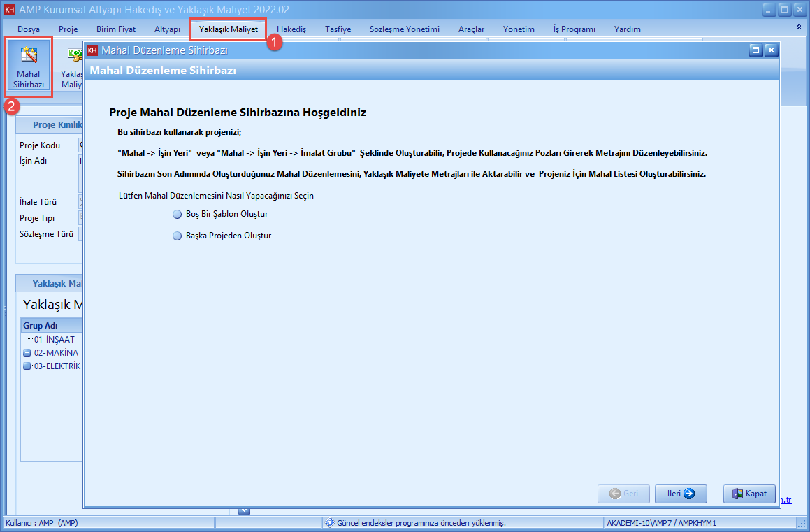The width and height of the screenshot is (810, 532).
Task: Click the KH application icon in main title bar
Action: pyautogui.click(x=10, y=10)
